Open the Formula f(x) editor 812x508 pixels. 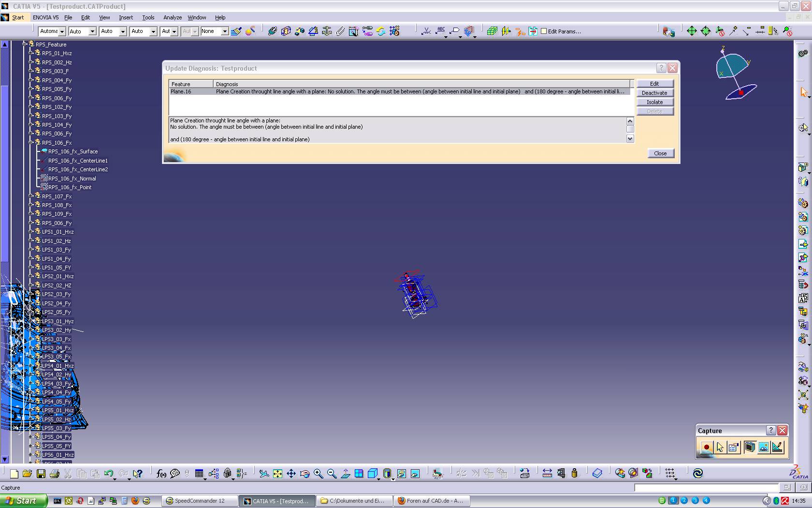pyautogui.click(x=161, y=474)
